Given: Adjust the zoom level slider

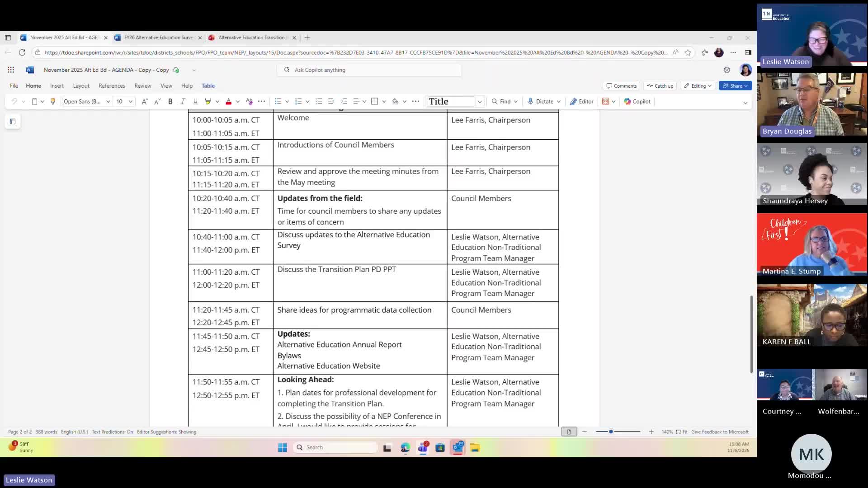Looking at the screenshot, I should point(611,432).
